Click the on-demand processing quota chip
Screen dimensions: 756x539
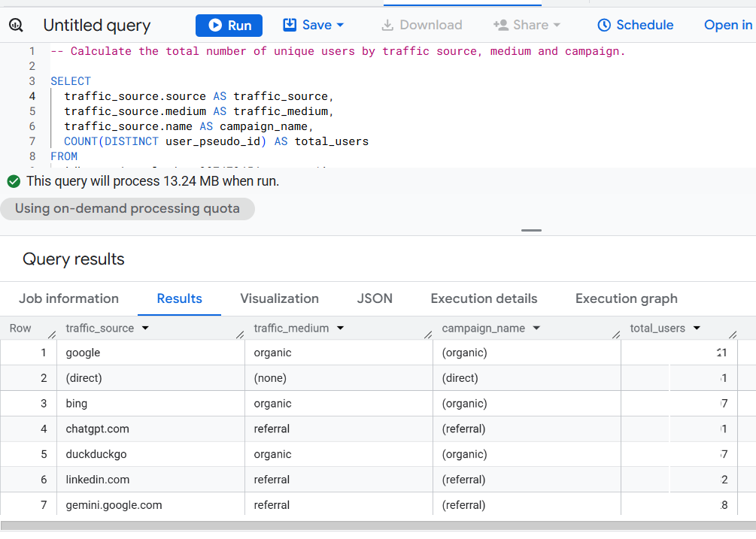coord(127,208)
